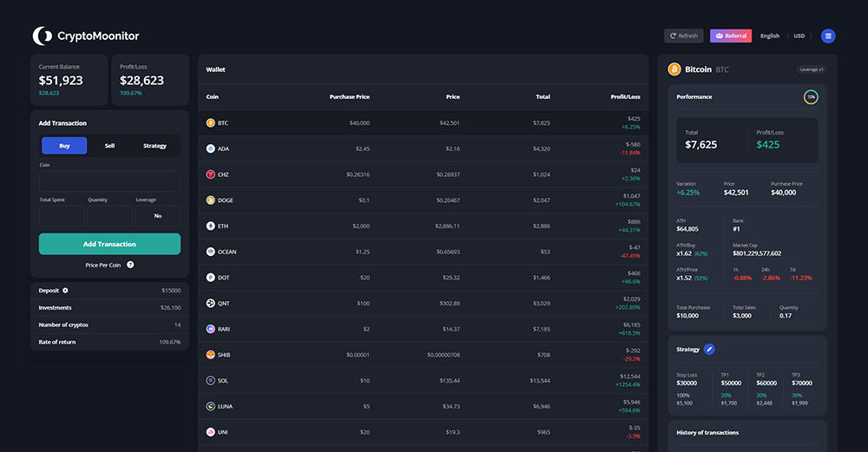Click the Price Per Coin help icon
This screenshot has height=452, width=868.
tap(130, 265)
